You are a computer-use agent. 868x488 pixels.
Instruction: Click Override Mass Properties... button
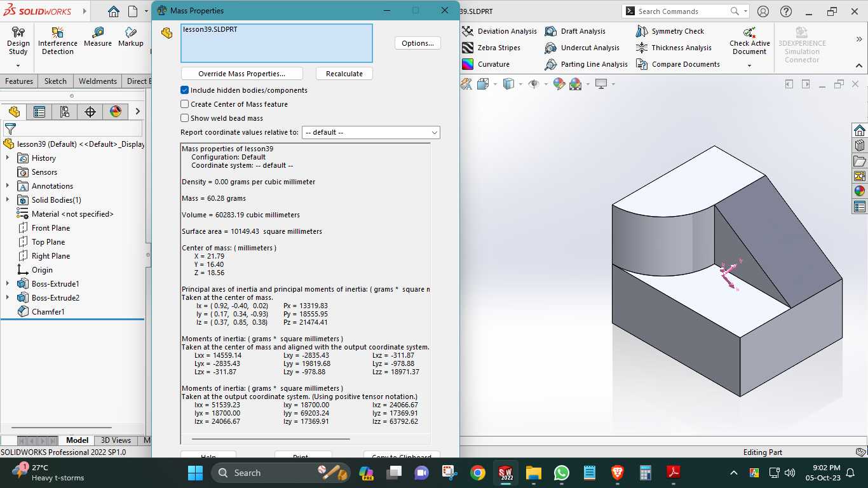click(241, 74)
